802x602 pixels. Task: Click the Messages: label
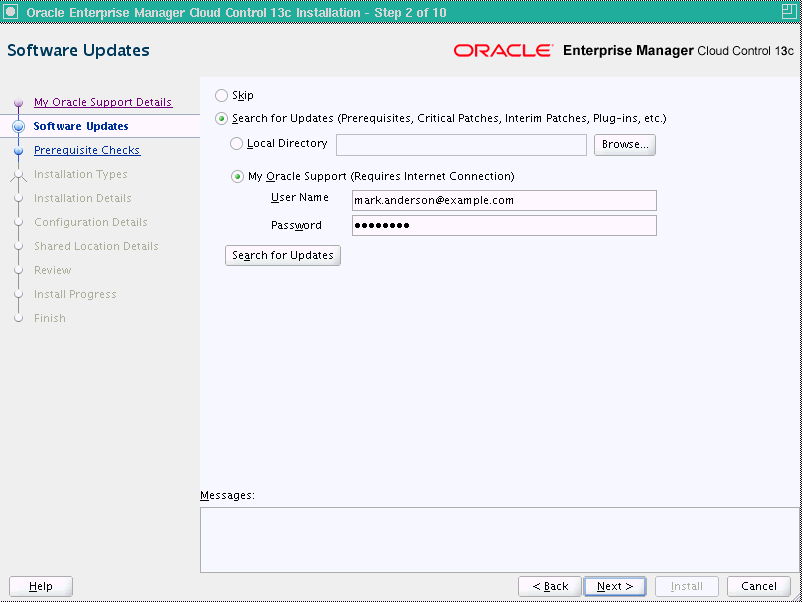pyautogui.click(x=227, y=496)
